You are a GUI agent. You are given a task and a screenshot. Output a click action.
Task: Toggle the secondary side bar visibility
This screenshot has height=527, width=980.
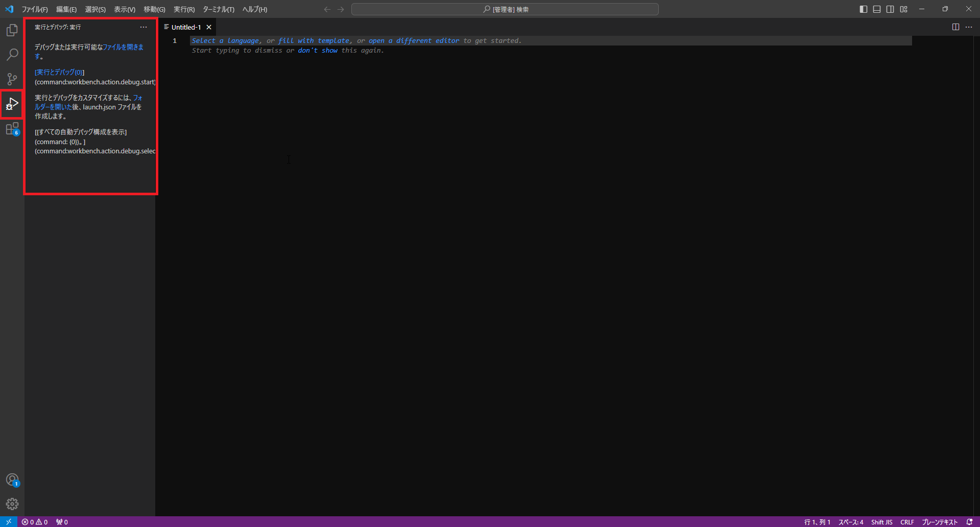[890, 9]
